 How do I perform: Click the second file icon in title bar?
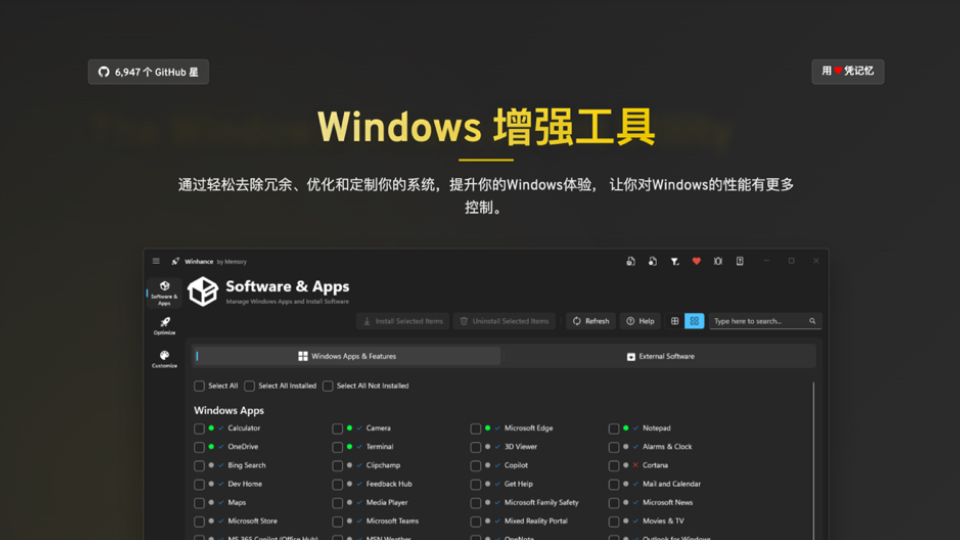pos(653,261)
